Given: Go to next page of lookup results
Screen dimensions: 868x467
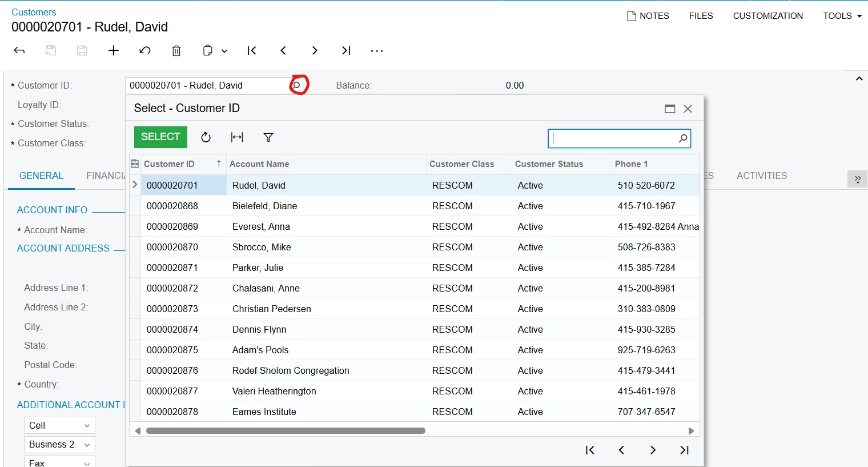Looking at the screenshot, I should (653, 450).
